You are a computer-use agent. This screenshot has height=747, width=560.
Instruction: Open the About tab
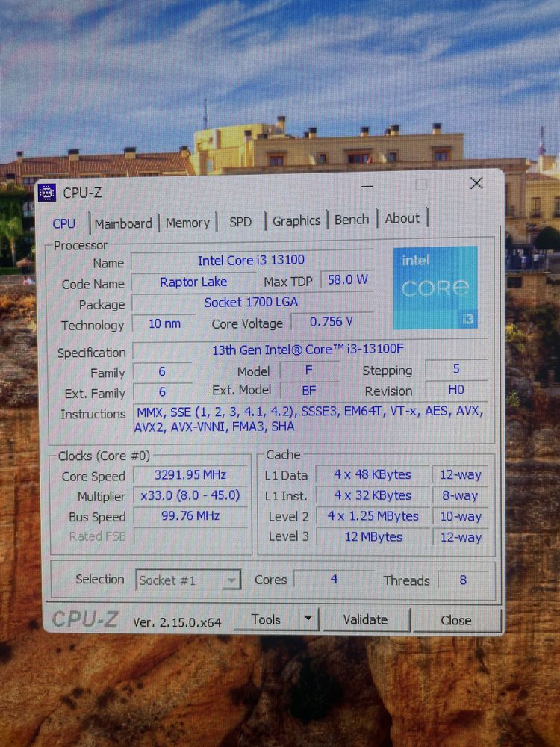click(402, 218)
